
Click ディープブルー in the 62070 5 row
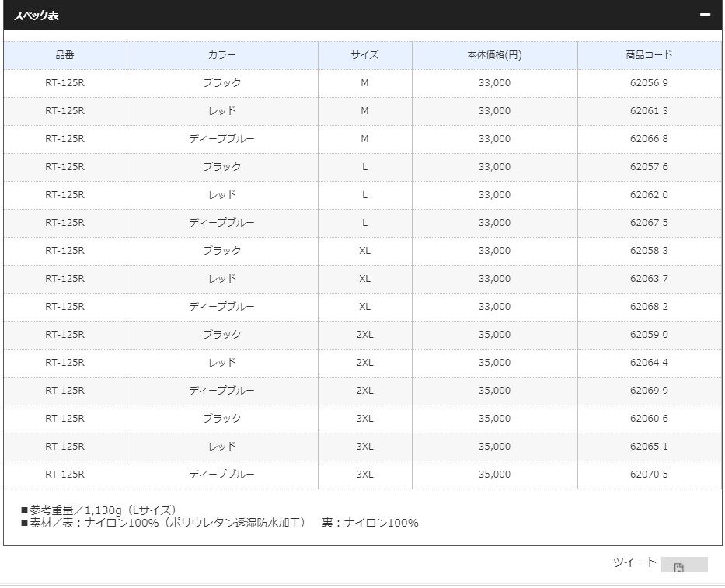point(222,475)
